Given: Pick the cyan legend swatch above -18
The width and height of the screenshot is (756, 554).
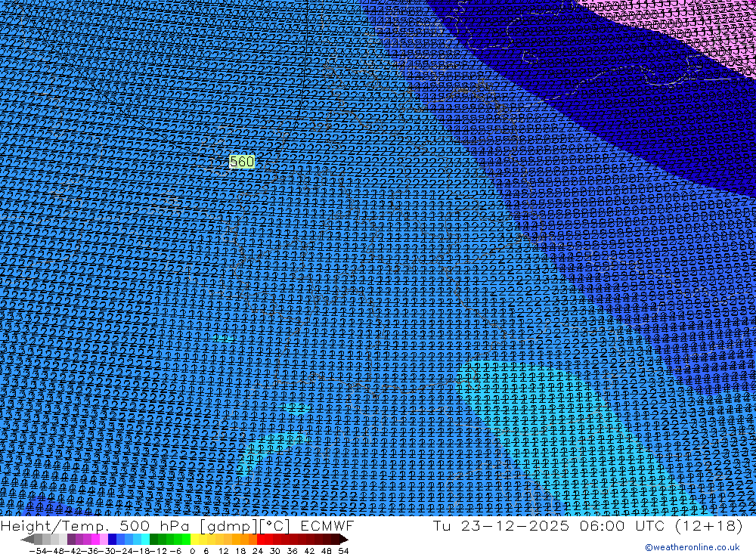Looking at the screenshot, I should 145,540.
